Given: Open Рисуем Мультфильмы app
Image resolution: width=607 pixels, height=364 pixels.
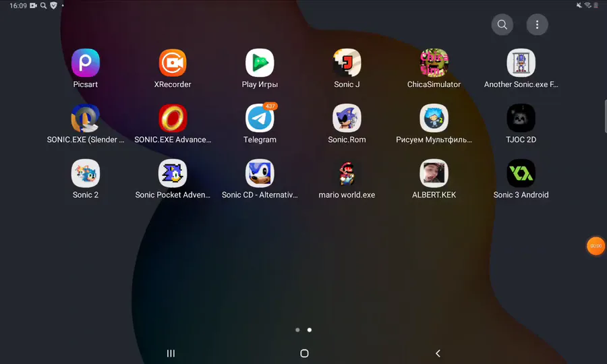Looking at the screenshot, I should click(434, 119).
